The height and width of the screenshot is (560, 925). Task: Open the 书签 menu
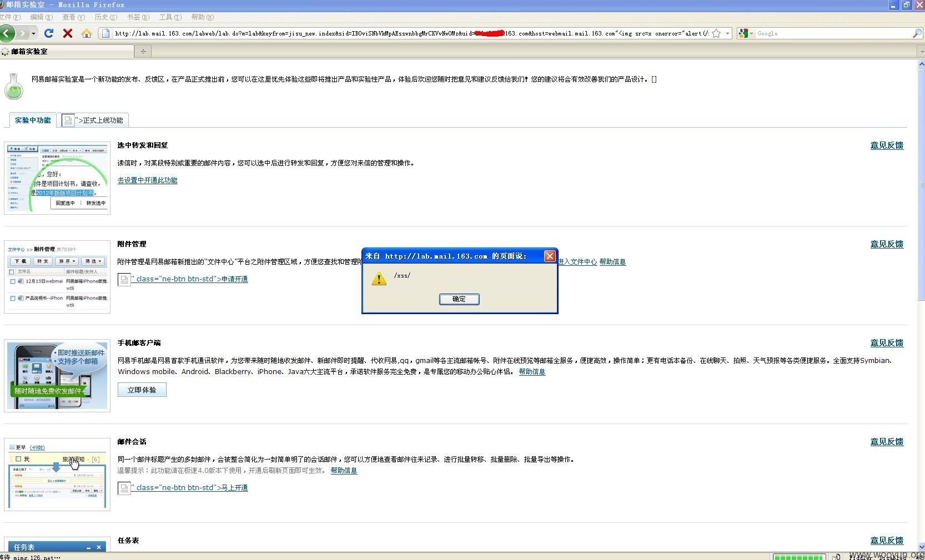point(138,17)
